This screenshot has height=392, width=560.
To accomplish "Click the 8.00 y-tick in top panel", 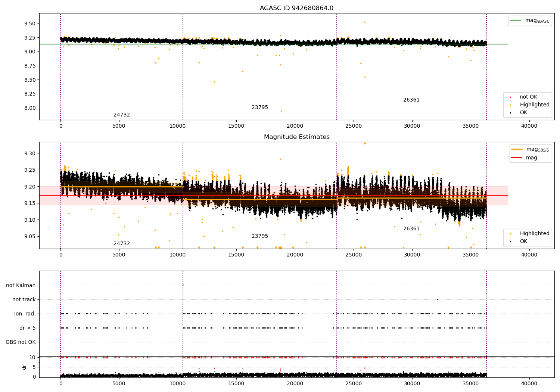I will tap(29, 108).
